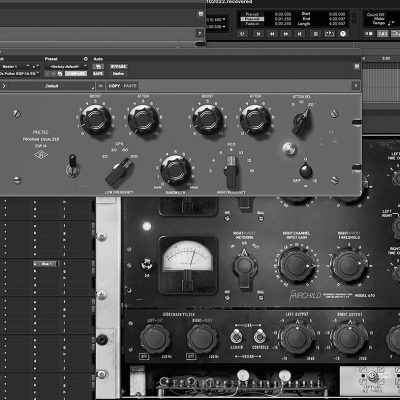Click the Return to Zero transport button
The image size is (400, 400).
pos(258,34)
